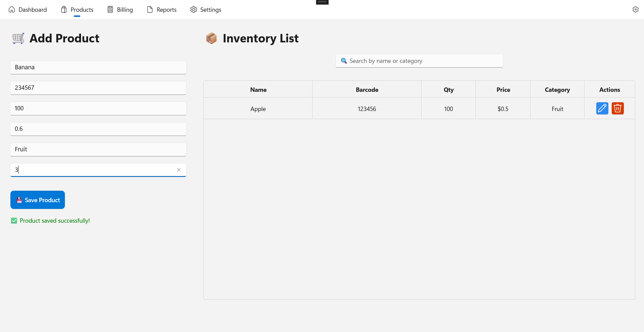Image resolution: width=644 pixels, height=332 pixels.
Task: Click the Category column header
Action: (x=557, y=89)
